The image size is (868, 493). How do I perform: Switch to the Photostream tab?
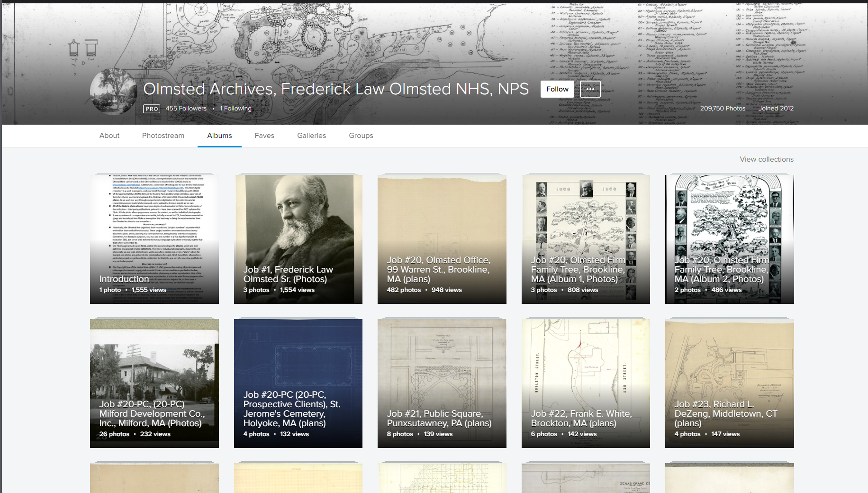coord(163,136)
